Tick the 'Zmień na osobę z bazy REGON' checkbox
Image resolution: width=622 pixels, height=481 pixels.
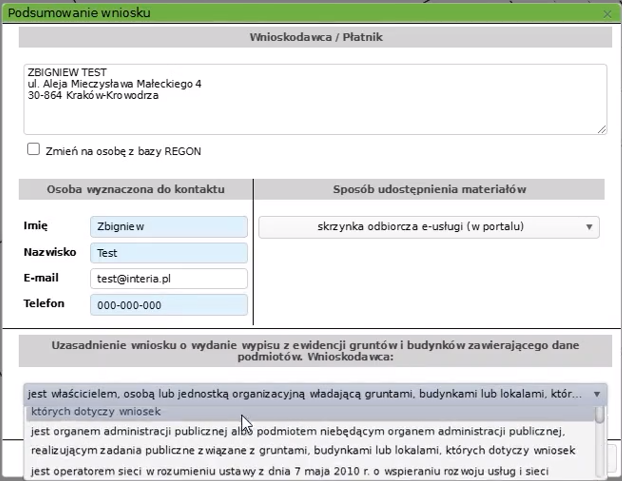34,149
